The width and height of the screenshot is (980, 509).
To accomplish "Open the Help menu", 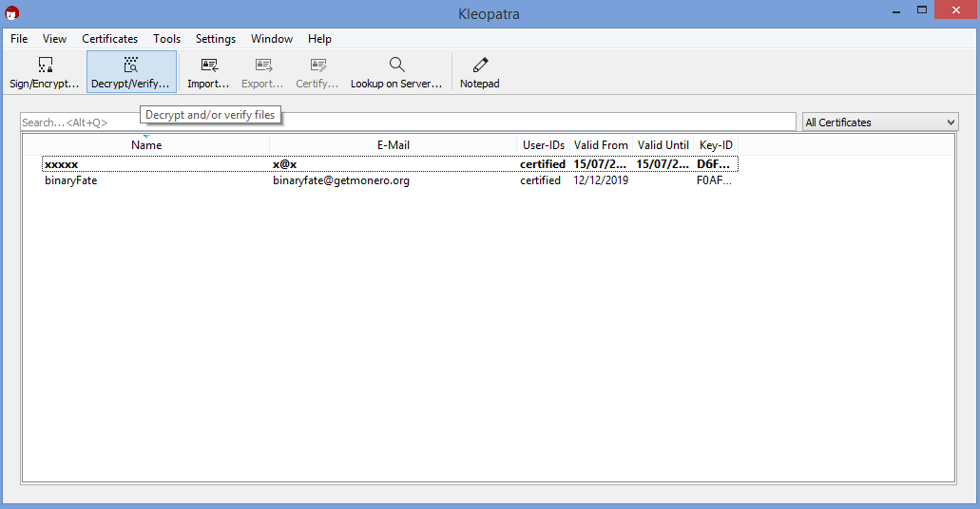I will tap(319, 39).
